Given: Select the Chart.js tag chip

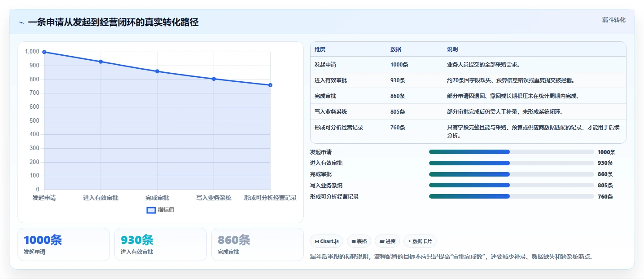Looking at the screenshot, I should click(327, 241).
